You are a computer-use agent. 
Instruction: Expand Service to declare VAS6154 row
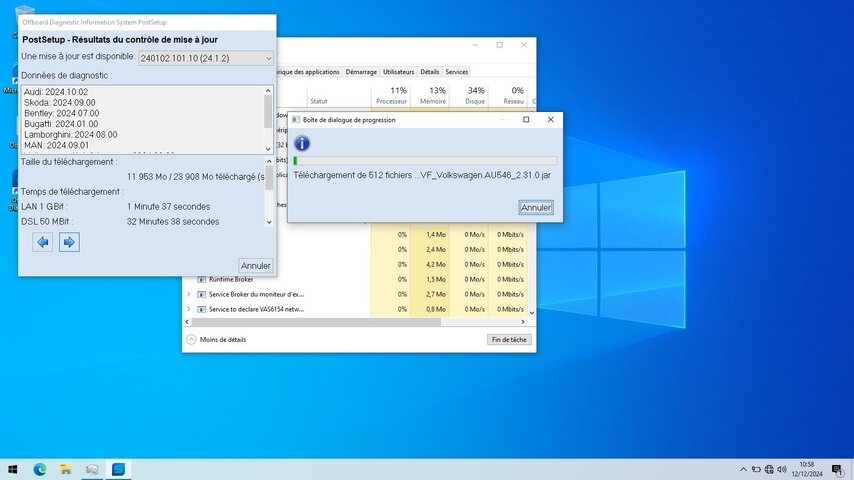pos(189,309)
